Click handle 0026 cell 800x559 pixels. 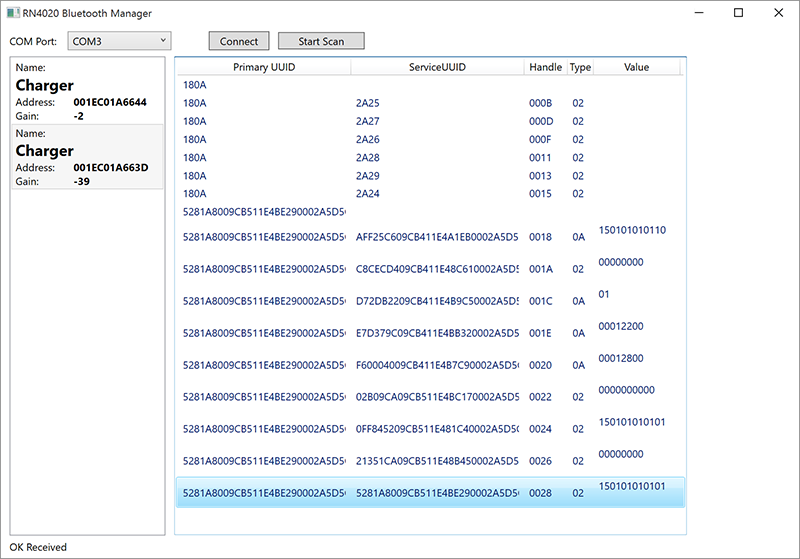pos(540,461)
